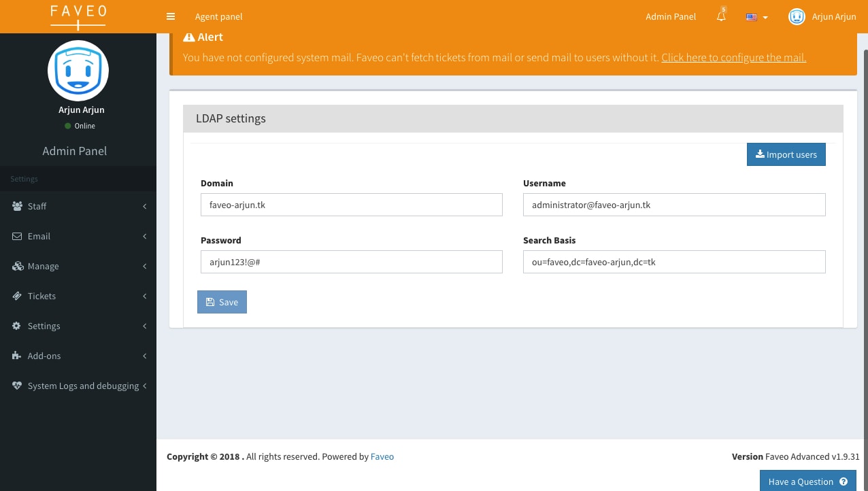
Task: Click the notification bell icon
Action: coord(720,16)
